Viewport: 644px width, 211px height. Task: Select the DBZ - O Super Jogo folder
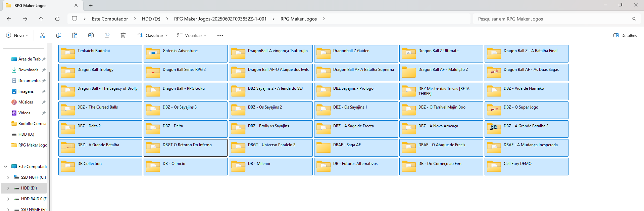tap(527, 110)
